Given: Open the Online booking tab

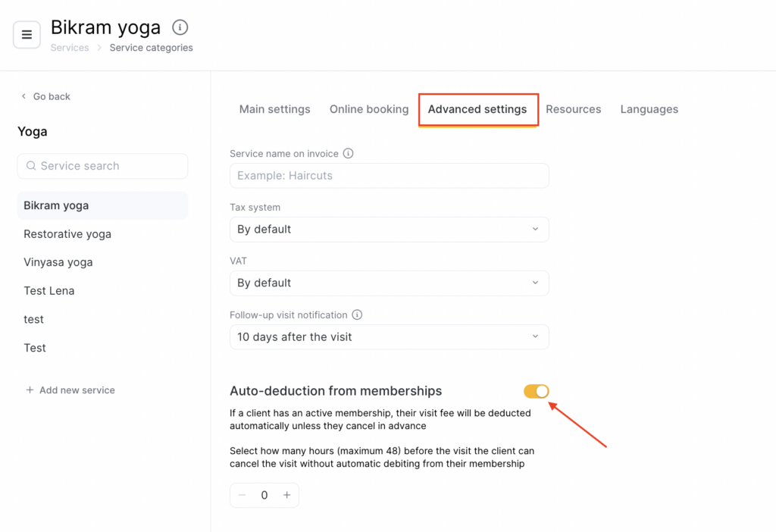Looking at the screenshot, I should [369, 109].
